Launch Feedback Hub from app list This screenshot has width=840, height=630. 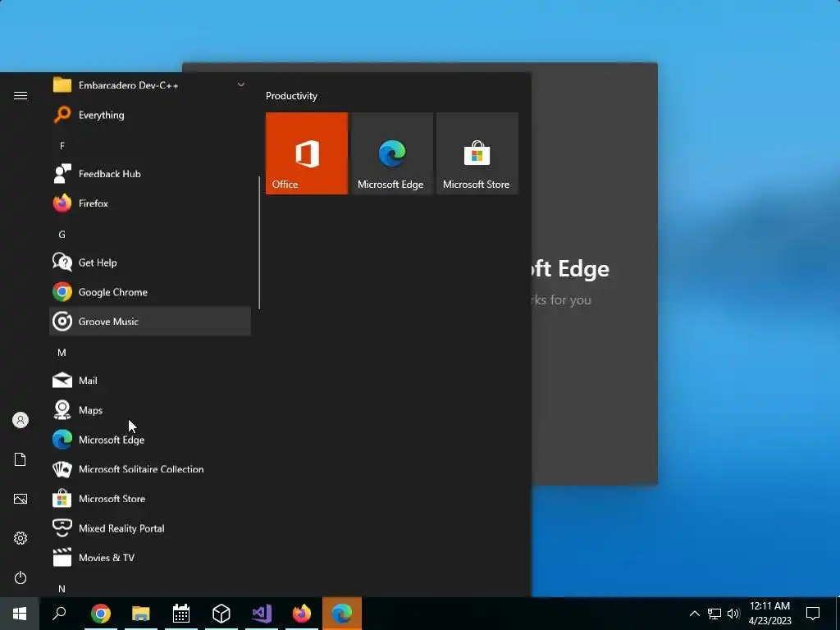click(150, 174)
